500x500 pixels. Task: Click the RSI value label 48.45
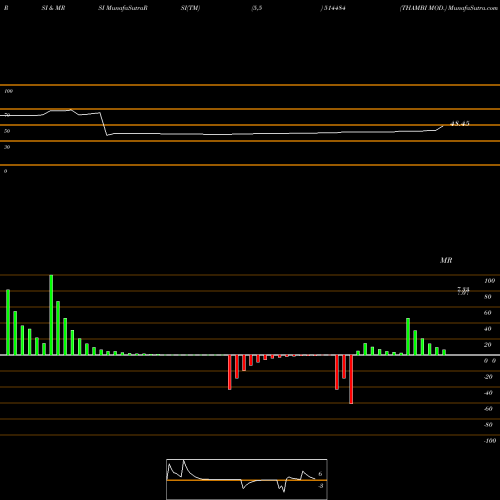[x=460, y=124]
